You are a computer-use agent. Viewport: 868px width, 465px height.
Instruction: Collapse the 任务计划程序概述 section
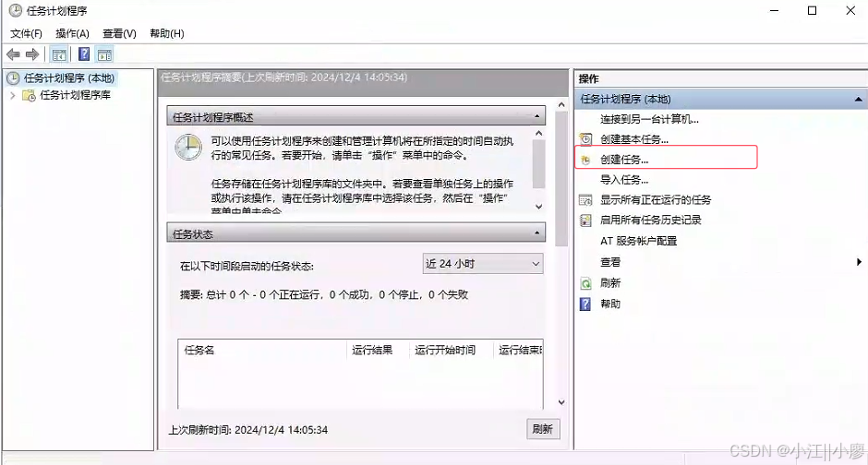pos(536,116)
